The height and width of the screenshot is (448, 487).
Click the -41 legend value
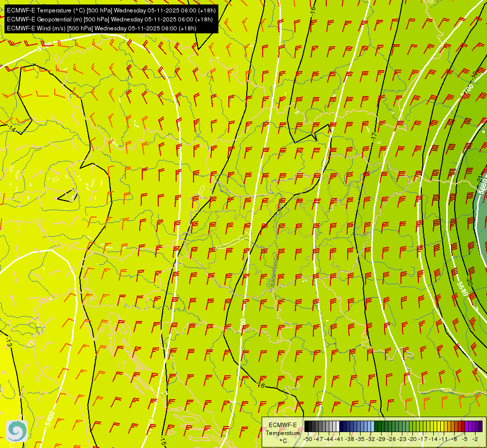pyautogui.click(x=339, y=439)
